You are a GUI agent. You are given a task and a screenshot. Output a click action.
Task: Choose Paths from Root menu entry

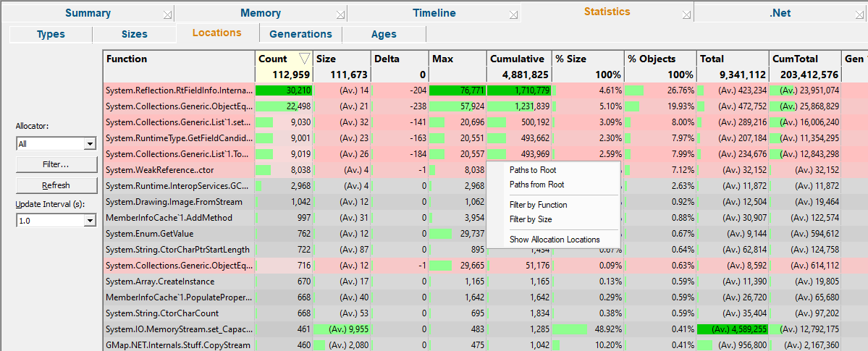(x=536, y=185)
